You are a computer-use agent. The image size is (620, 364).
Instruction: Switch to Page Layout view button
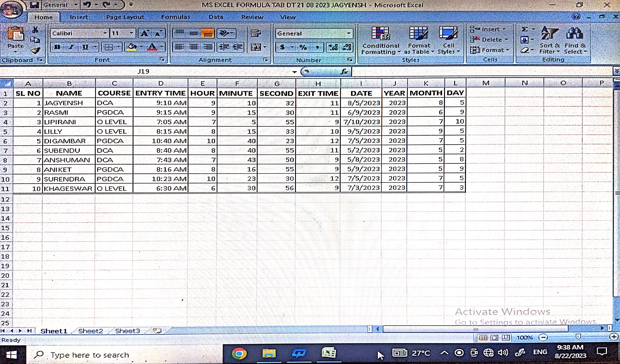(x=494, y=337)
